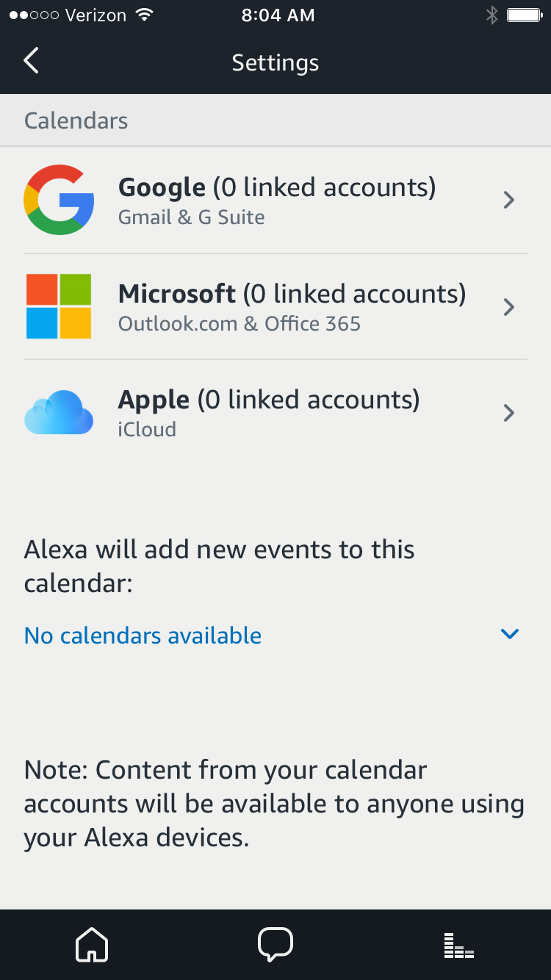
Task: Open Apple linked accounts entry
Action: pos(275,413)
